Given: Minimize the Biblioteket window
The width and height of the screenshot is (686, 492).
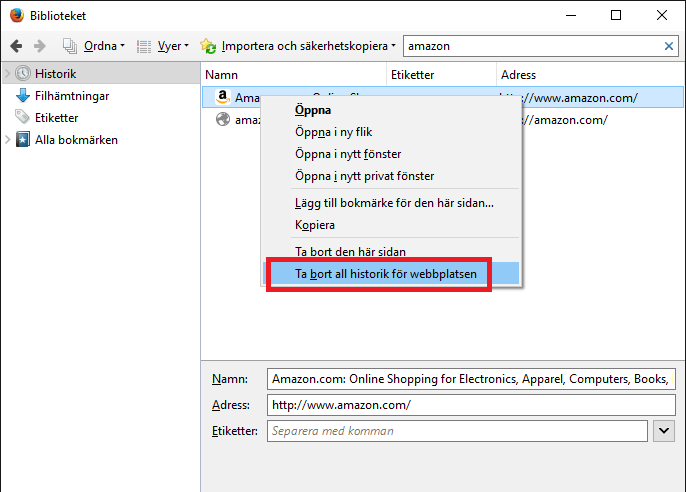Looking at the screenshot, I should (x=570, y=15).
